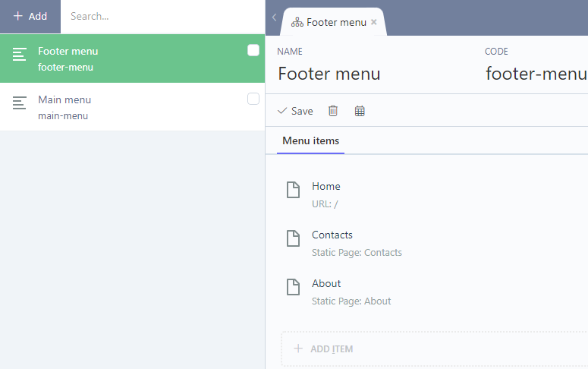The image size is (588, 369).
Task: Close the Footer menu tab
Action: tap(374, 23)
